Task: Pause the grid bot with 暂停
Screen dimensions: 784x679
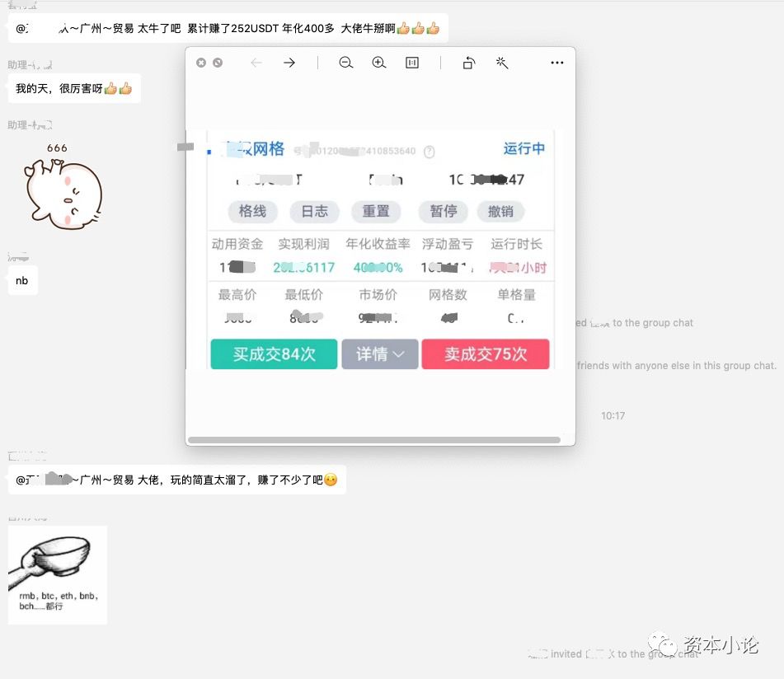Action: tap(443, 212)
